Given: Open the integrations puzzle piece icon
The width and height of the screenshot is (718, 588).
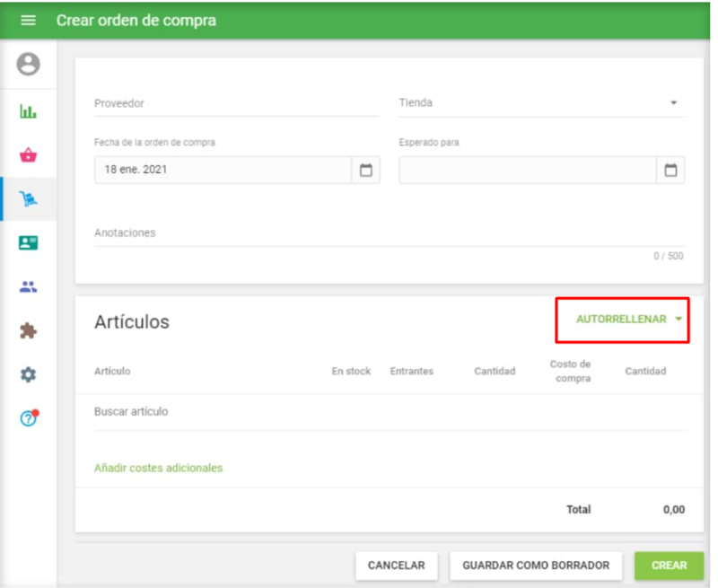Looking at the screenshot, I should [x=29, y=331].
